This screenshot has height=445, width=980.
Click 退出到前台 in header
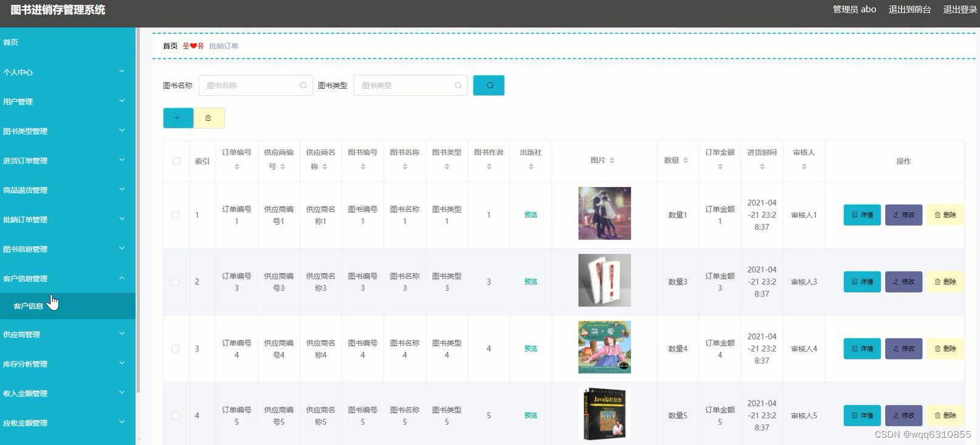(910, 9)
